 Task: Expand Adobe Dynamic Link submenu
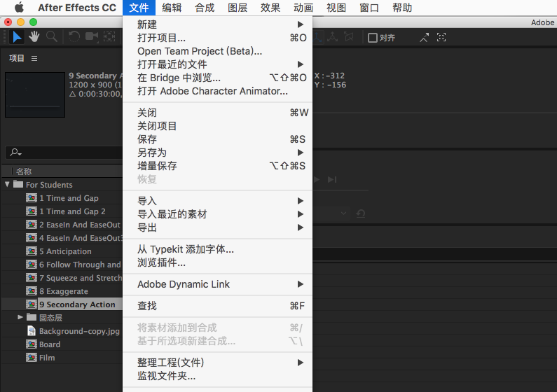pos(217,284)
